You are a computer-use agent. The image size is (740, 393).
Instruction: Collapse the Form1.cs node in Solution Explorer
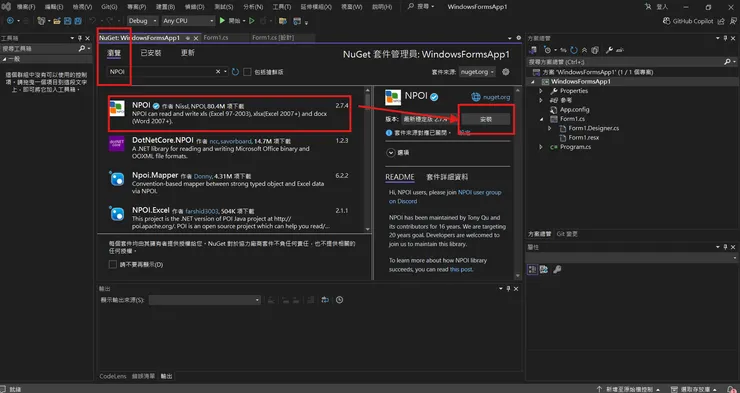point(541,119)
